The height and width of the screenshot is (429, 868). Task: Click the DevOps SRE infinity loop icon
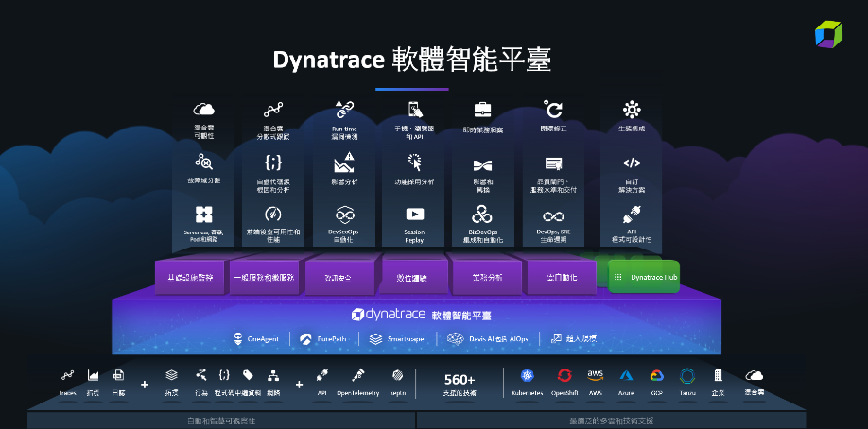click(x=553, y=215)
